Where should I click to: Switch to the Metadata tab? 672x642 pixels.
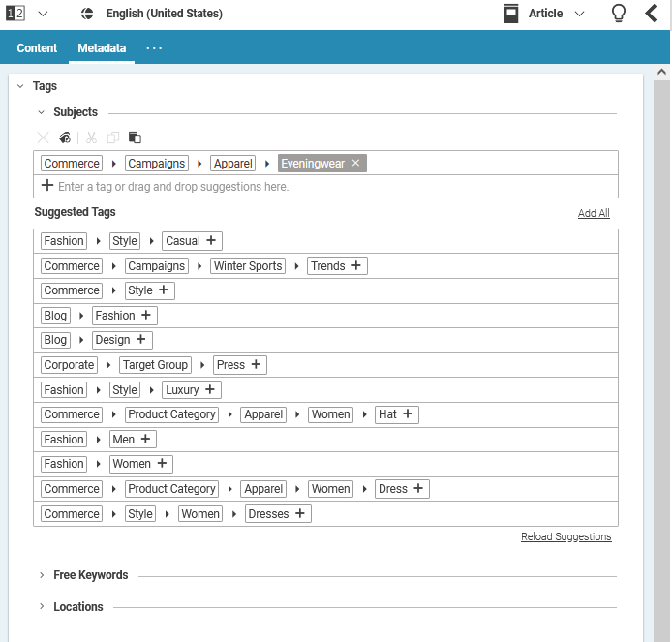102,48
